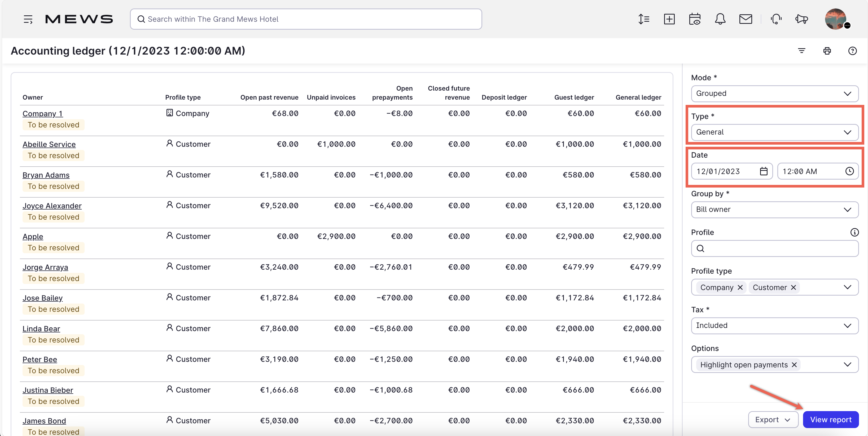Click the Profile search input
Screen dimensions: 868x436
pyautogui.click(x=774, y=248)
